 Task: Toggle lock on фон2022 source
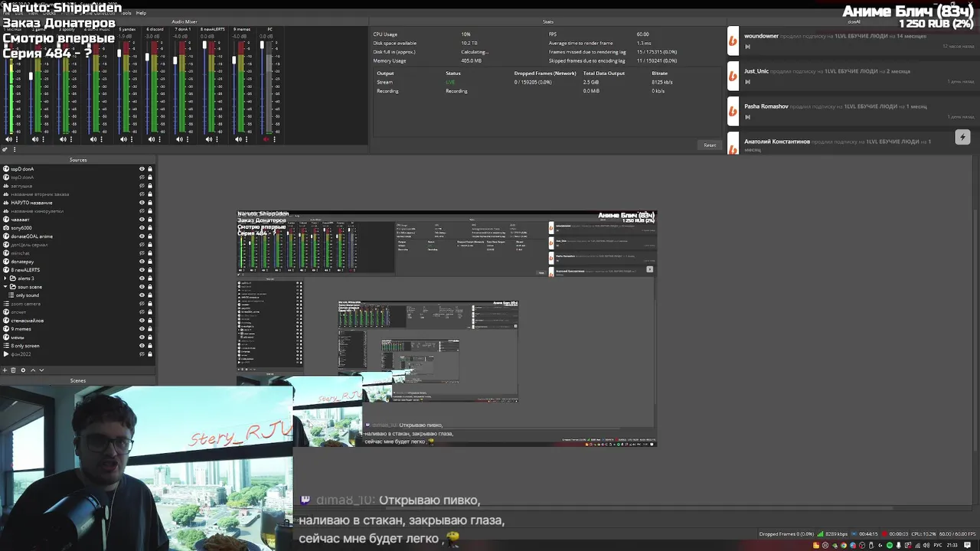150,354
